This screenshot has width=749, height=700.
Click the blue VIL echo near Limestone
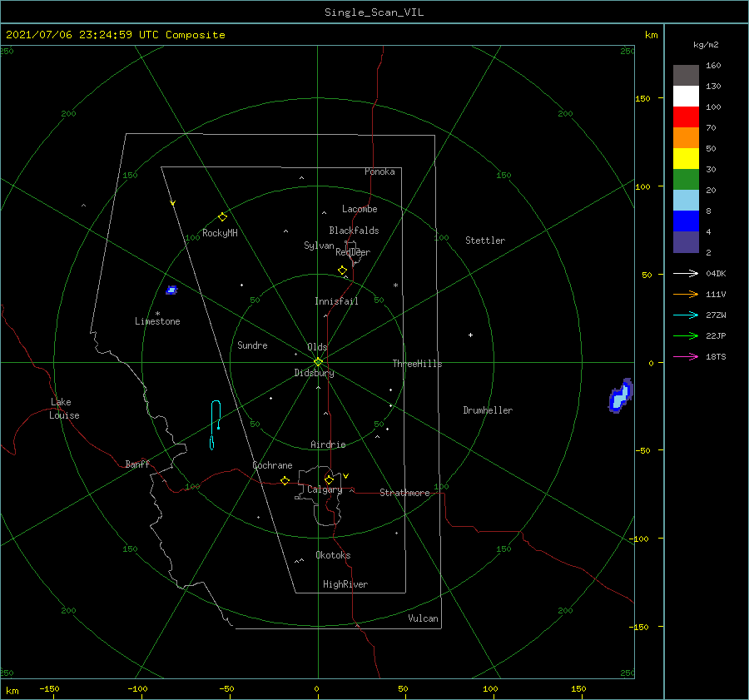pos(171,290)
